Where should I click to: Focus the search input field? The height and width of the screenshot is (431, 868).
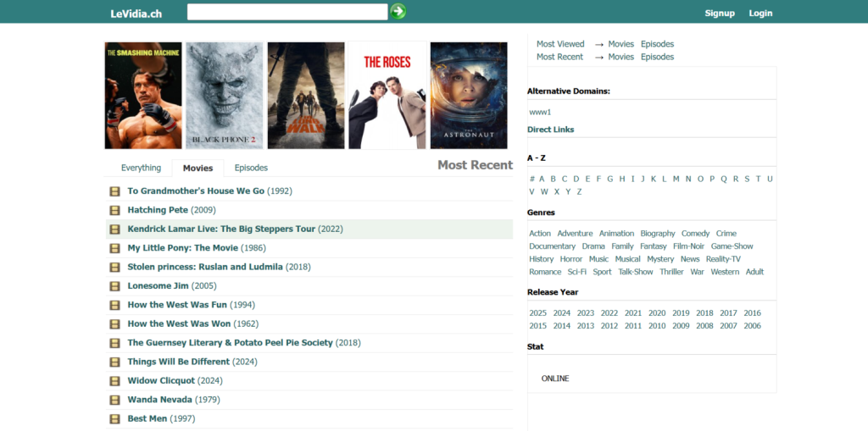point(287,12)
